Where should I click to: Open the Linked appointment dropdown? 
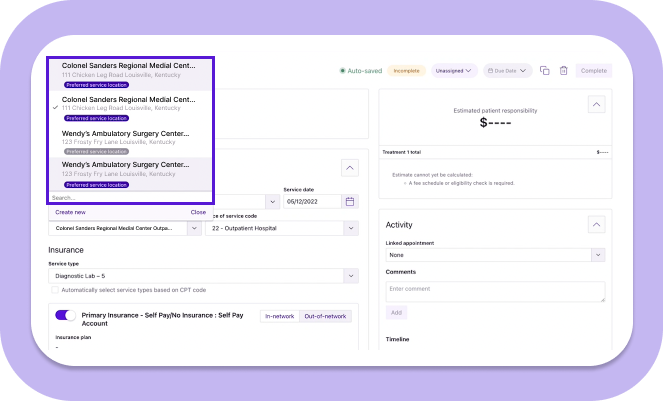click(495, 255)
